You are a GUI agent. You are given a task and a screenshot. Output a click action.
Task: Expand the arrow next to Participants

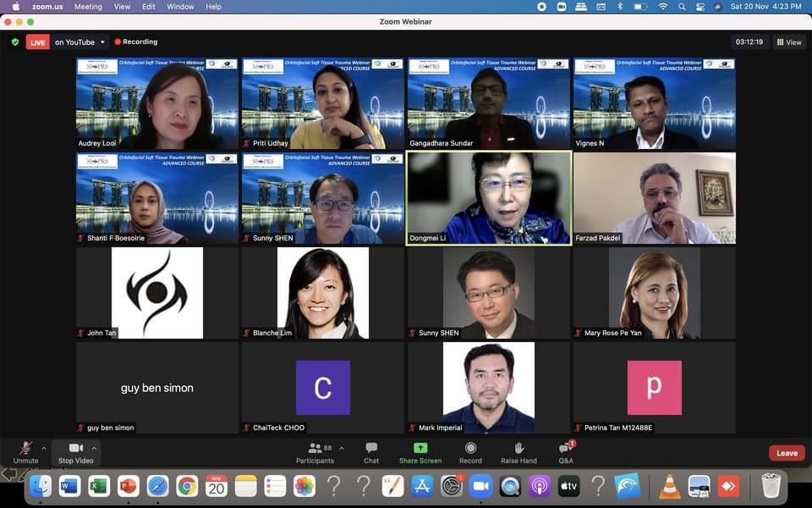[342, 448]
